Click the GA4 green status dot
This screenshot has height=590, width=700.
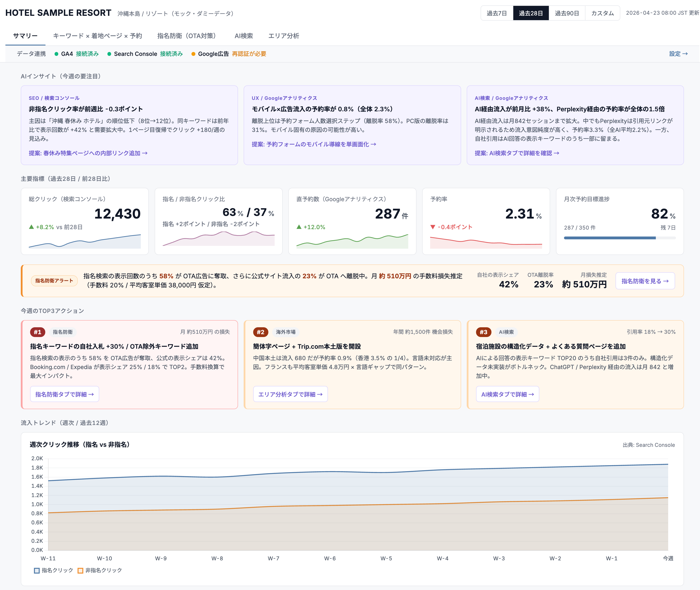(56, 54)
